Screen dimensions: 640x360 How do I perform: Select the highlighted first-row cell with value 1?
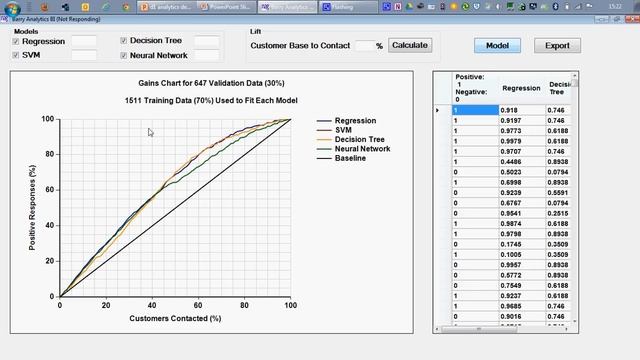[475, 110]
